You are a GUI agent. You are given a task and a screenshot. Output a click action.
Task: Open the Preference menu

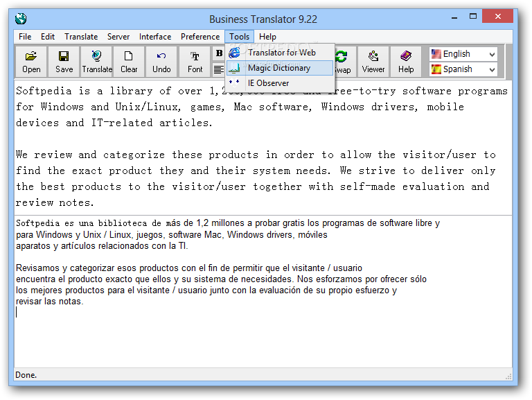[x=200, y=37]
